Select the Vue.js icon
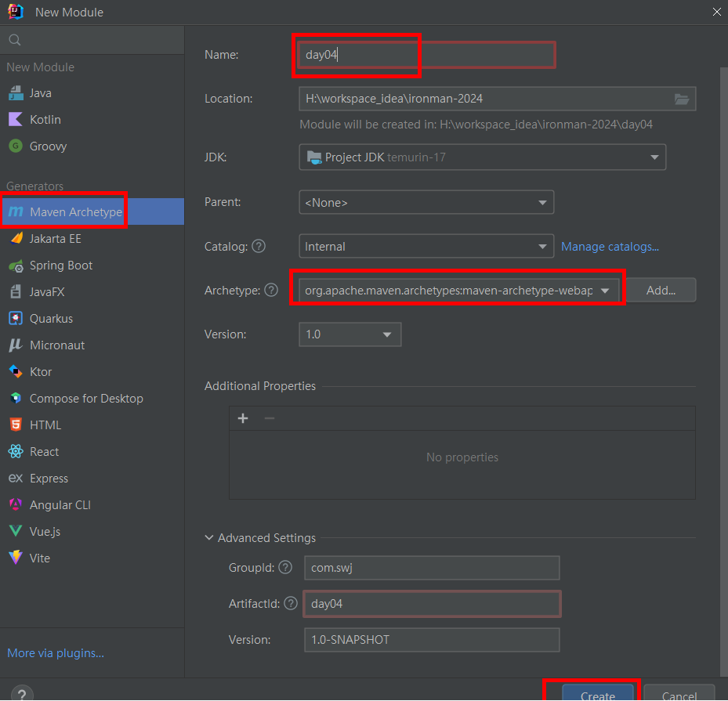The image size is (728, 701). 16,531
